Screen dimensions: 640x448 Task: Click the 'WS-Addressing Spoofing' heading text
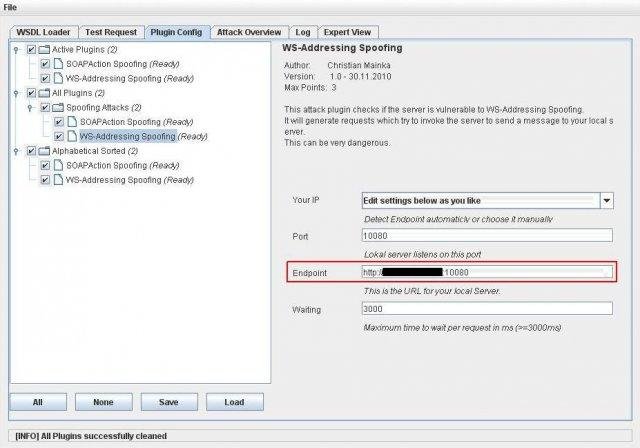pos(342,48)
